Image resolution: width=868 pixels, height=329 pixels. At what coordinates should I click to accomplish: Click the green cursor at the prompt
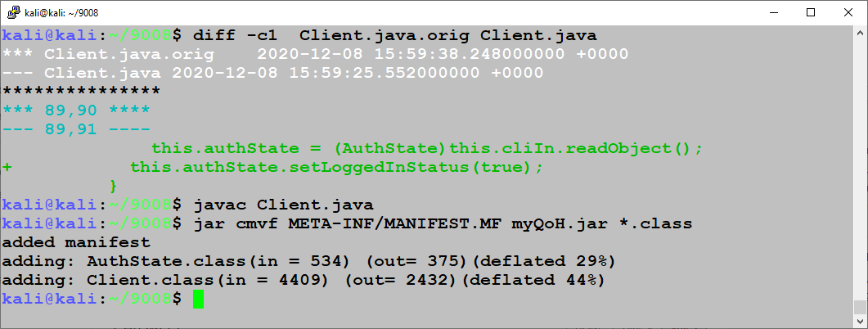point(198,299)
